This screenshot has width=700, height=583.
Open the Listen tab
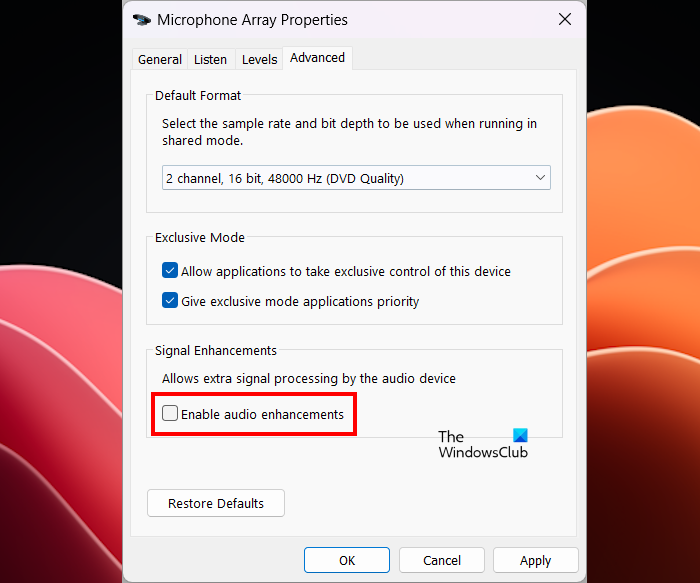[x=210, y=59]
